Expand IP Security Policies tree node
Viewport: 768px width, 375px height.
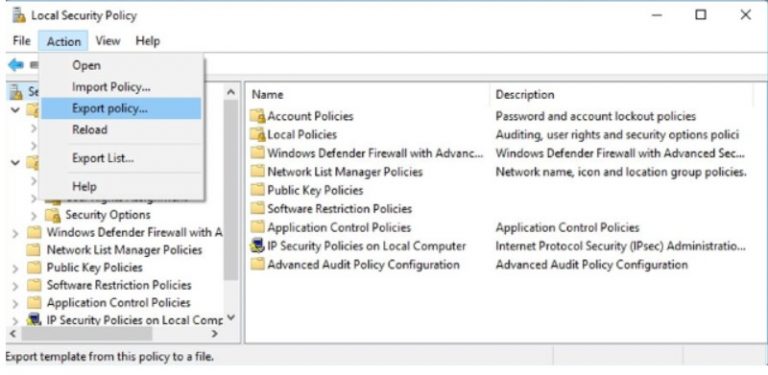(x=16, y=321)
